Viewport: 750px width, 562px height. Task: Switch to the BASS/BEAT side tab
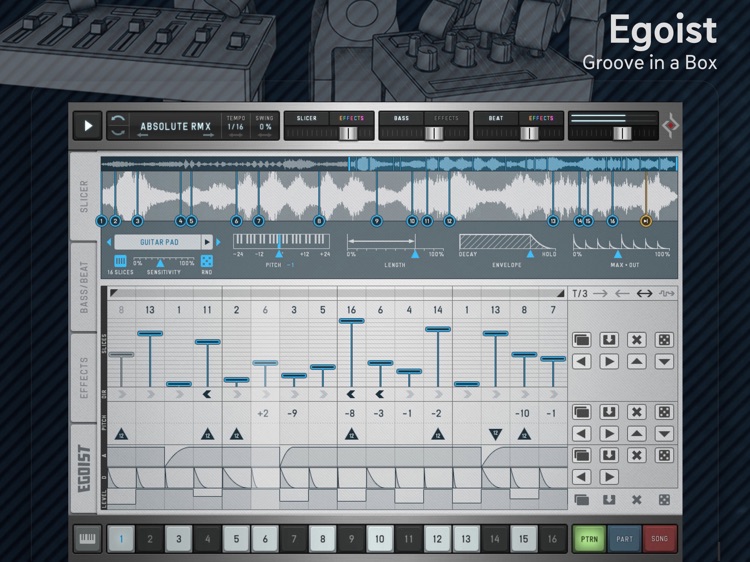(84, 287)
